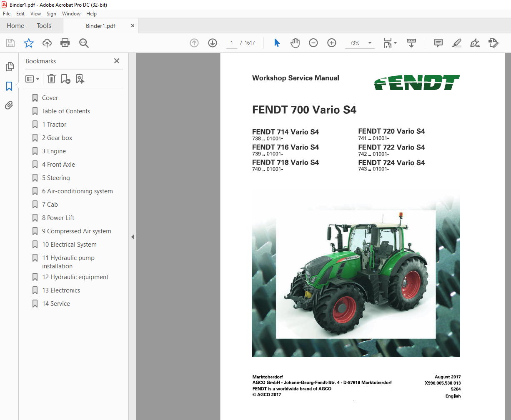Viewport: 511px width, 420px height.
Task: Click the page number input field
Action: tap(232, 43)
